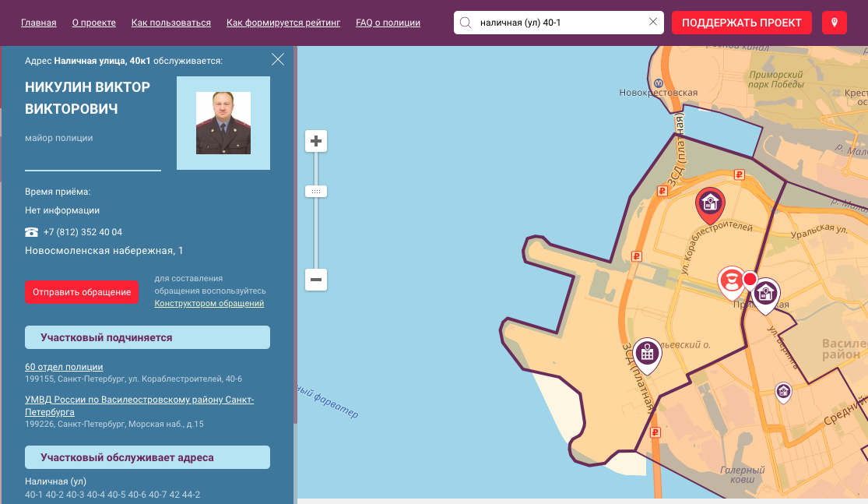Click the small purple house marker
This screenshot has width=868, height=504.
tap(783, 390)
